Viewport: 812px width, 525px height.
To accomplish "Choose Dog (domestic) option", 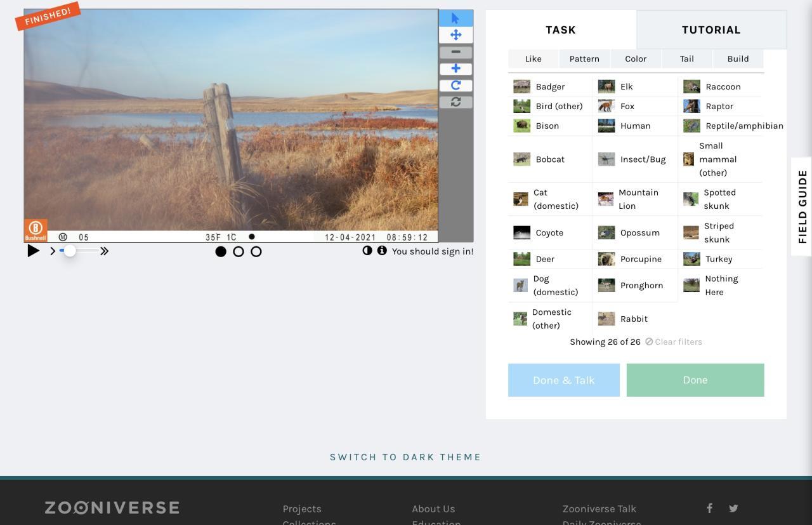I will [x=550, y=286].
